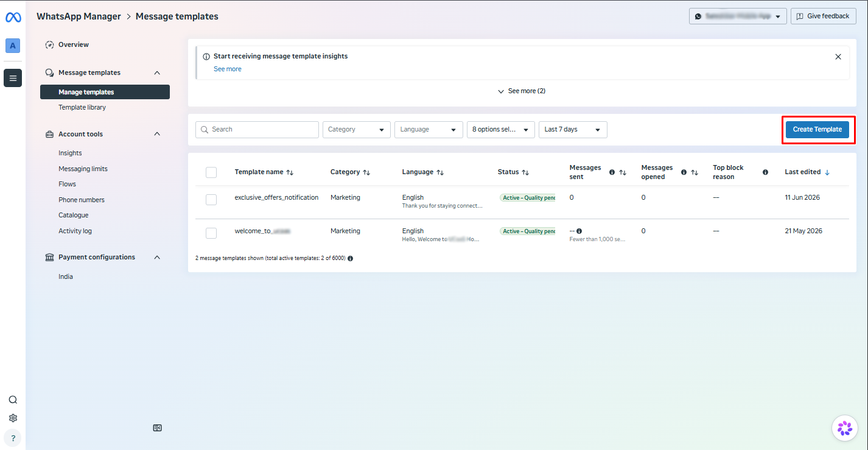Open the settings gear icon
Image resolution: width=868 pixels, height=450 pixels.
[x=13, y=418]
